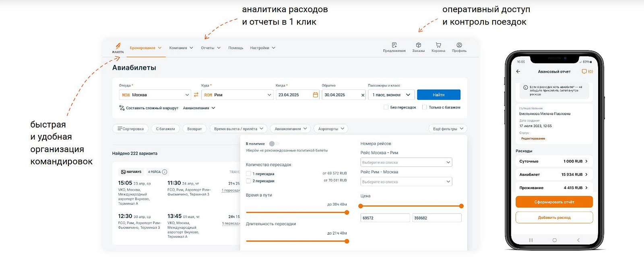Click the Авиабилеты page heading
The height and width of the screenshot is (257, 644).
[134, 68]
